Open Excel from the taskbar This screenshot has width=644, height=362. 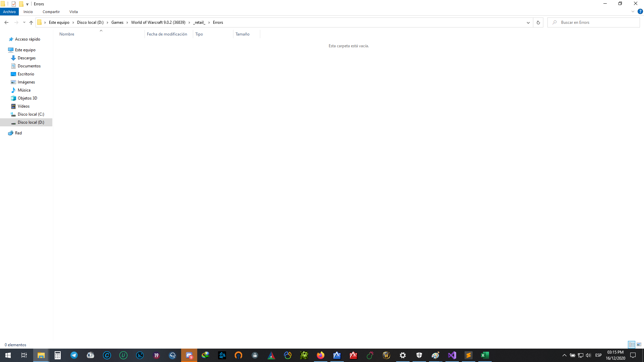[485, 355]
